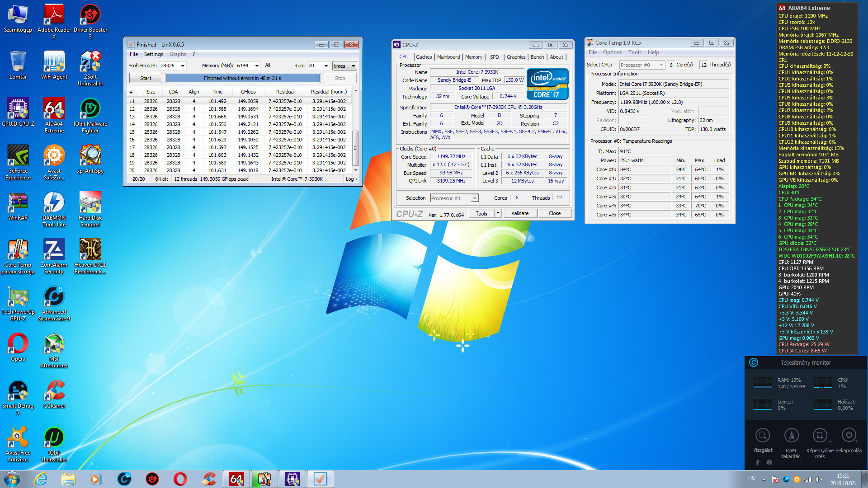868x488 pixels.
Task: Open the Hard Disk Sentinel desktop icon
Action: (90, 209)
